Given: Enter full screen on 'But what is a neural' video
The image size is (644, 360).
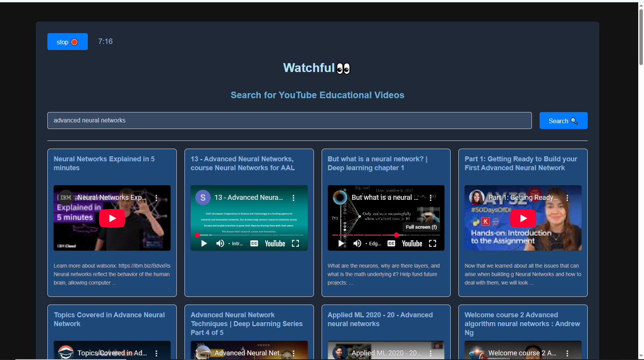Looking at the screenshot, I should click(x=433, y=243).
